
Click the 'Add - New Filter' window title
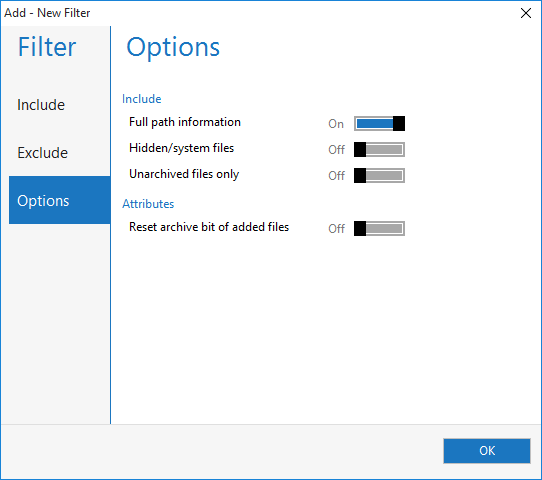pyautogui.click(x=47, y=13)
